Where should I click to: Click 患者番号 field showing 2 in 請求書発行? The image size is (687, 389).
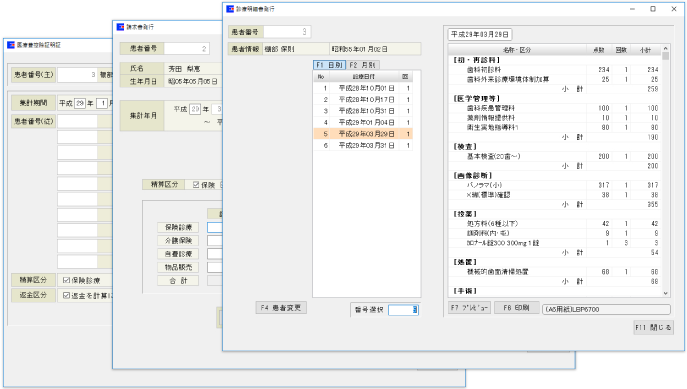(x=187, y=49)
